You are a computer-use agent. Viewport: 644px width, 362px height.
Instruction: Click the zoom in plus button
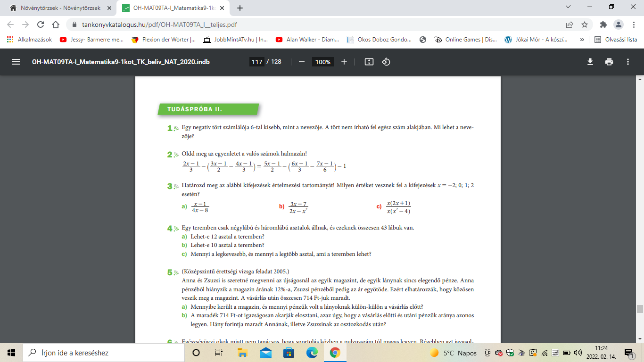[x=344, y=62]
